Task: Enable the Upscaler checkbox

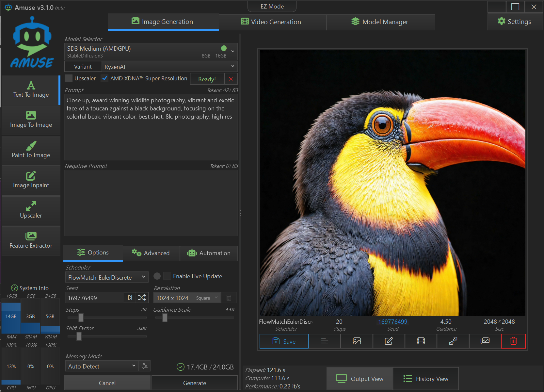Action: (x=69, y=78)
